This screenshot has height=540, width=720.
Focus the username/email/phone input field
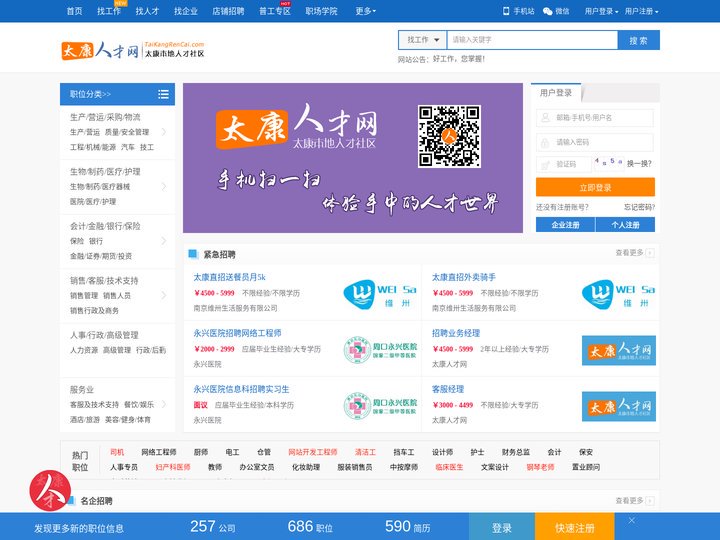[x=595, y=118]
